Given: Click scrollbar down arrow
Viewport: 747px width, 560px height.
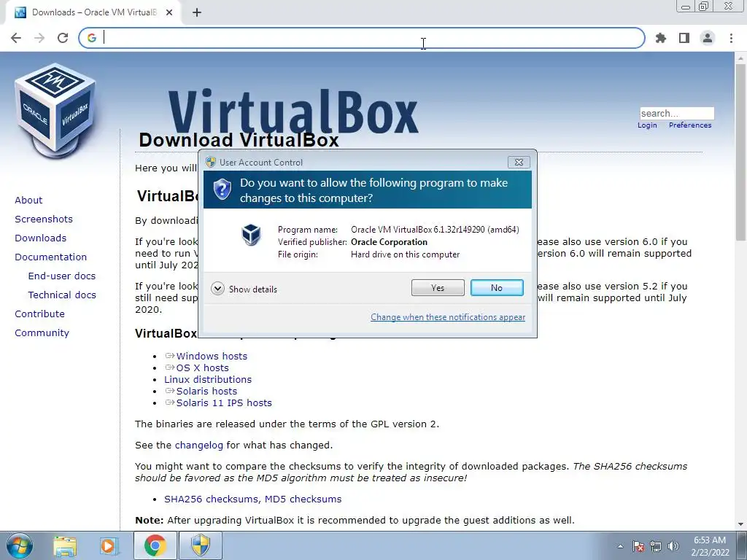Looking at the screenshot, I should pyautogui.click(x=740, y=524).
